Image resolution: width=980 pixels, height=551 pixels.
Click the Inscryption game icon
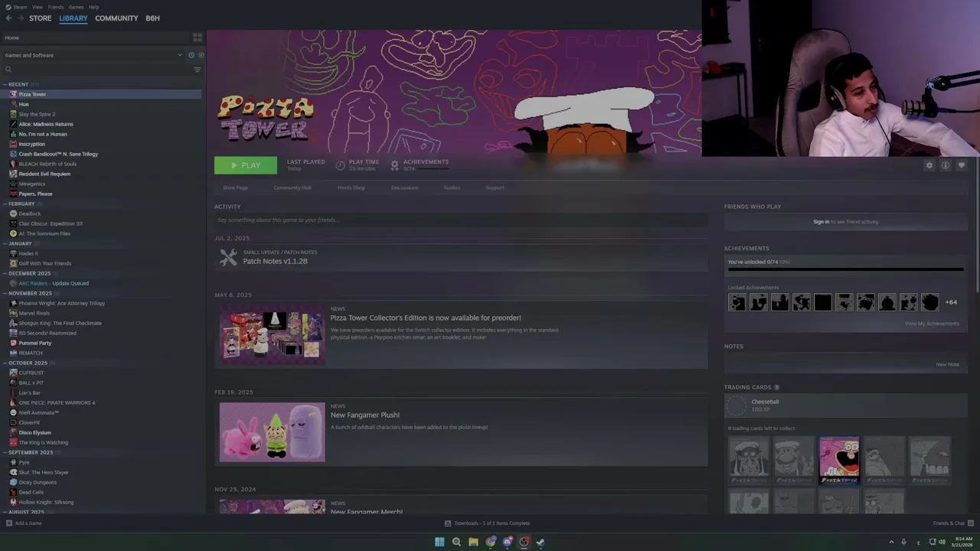coord(13,144)
